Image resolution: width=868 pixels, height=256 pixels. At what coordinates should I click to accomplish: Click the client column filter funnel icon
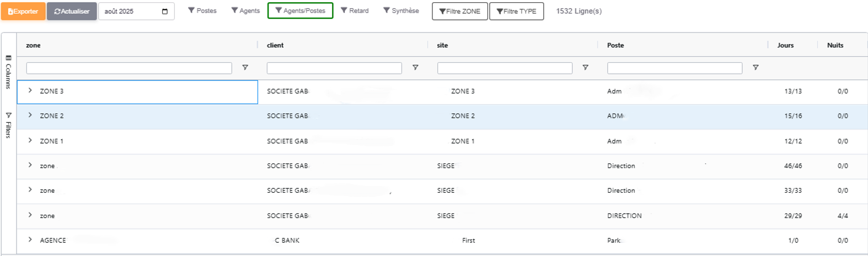tap(415, 68)
